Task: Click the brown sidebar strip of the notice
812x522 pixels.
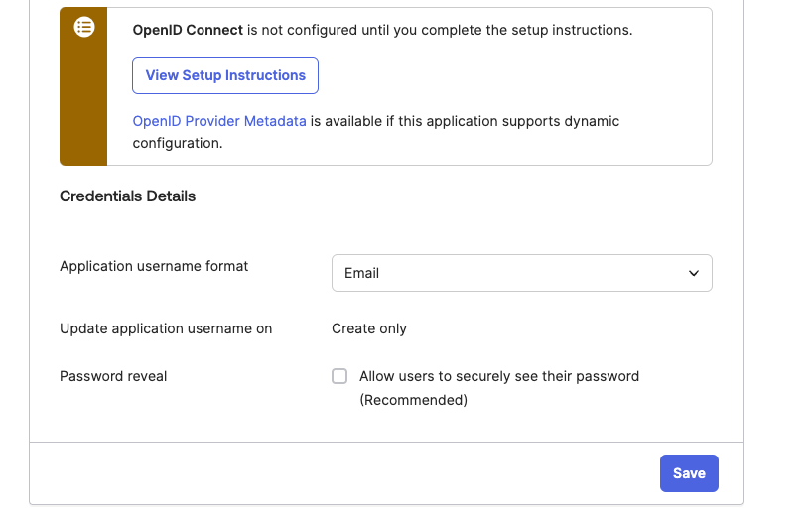Action: pos(83,109)
